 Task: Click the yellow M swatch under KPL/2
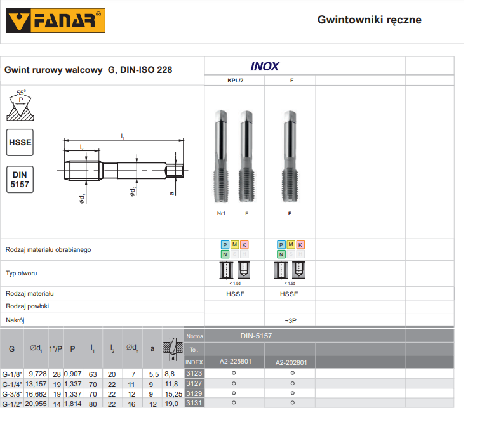[x=235, y=245]
